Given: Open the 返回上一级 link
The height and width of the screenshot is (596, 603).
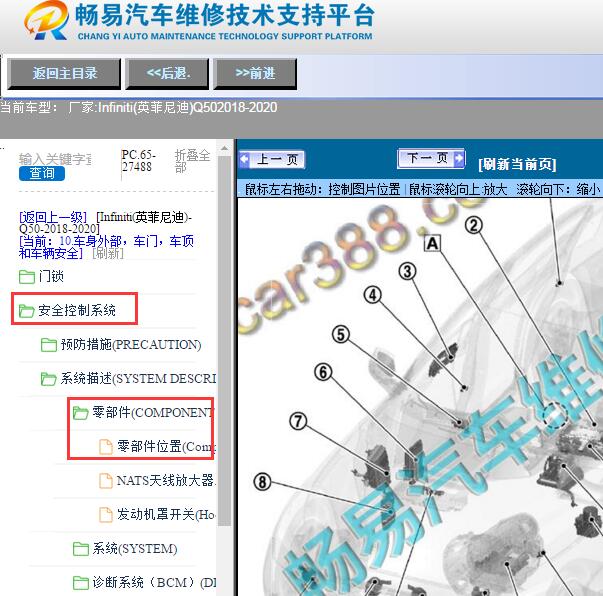Looking at the screenshot, I should [53, 217].
